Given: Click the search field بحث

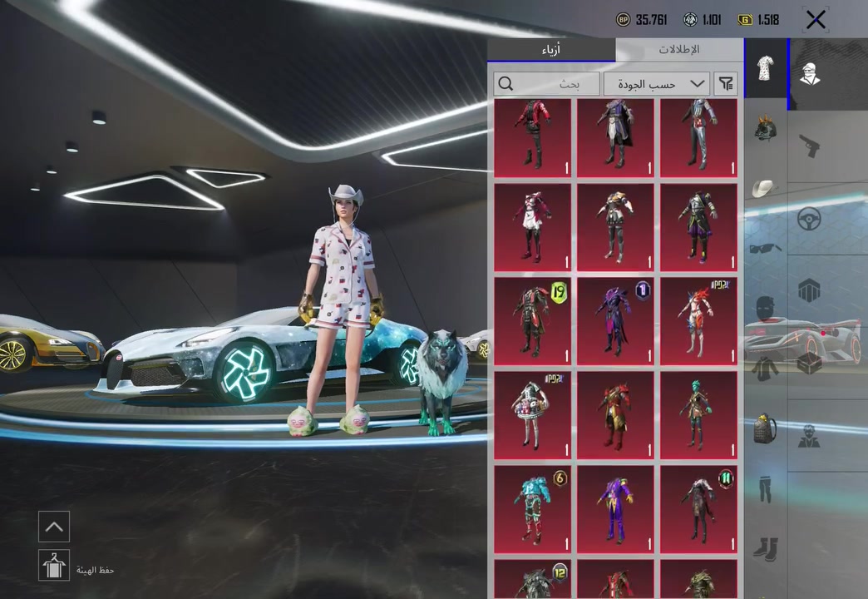Looking at the screenshot, I should point(546,84).
